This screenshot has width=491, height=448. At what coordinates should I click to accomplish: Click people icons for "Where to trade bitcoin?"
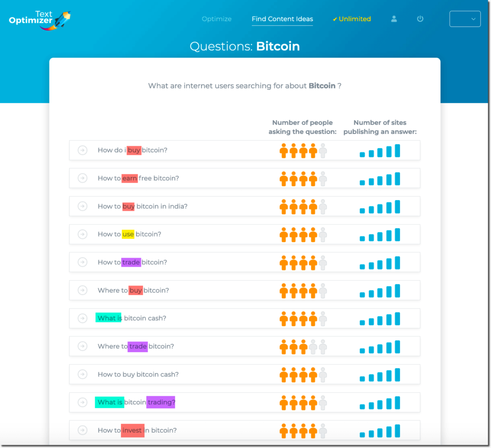[302, 346]
